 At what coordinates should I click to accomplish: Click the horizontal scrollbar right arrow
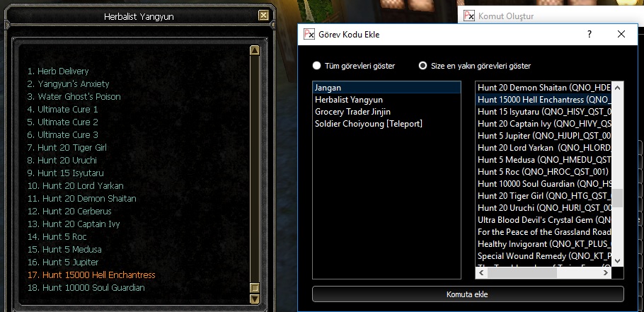[606, 273]
